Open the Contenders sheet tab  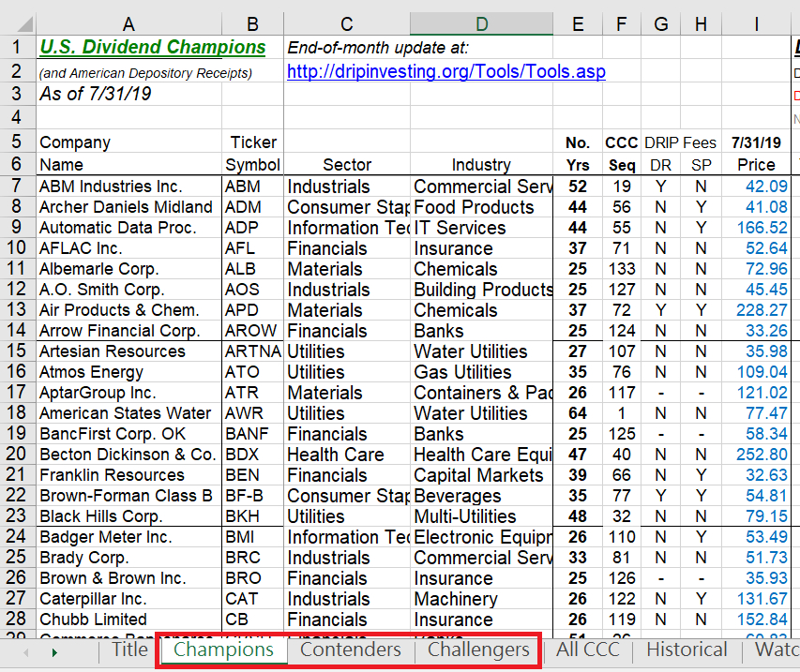pyautogui.click(x=351, y=650)
